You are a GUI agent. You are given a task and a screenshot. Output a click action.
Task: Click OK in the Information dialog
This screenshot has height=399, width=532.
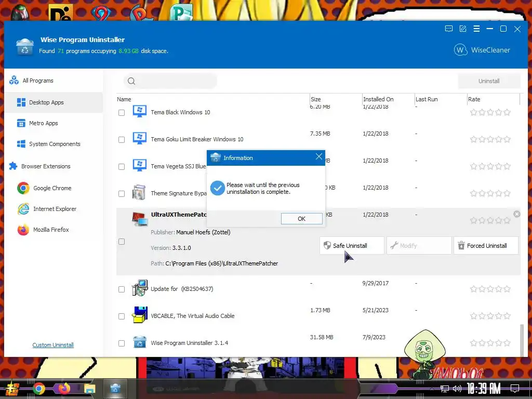tap(302, 219)
